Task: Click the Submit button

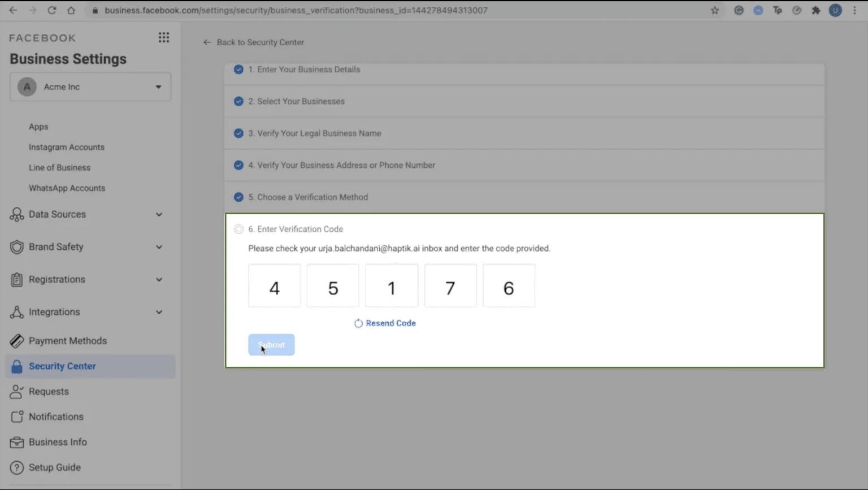Action: 271,344
